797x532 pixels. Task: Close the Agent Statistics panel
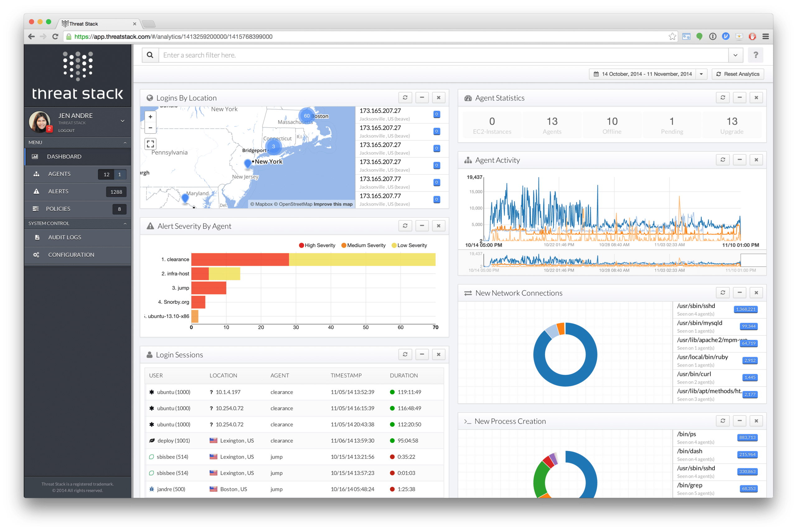[x=756, y=98]
